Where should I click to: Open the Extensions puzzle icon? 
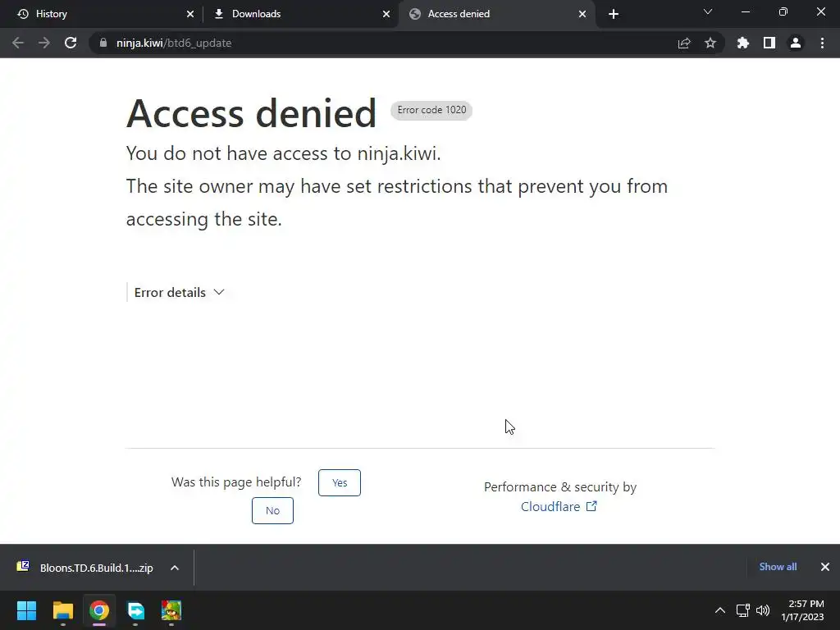[743, 43]
